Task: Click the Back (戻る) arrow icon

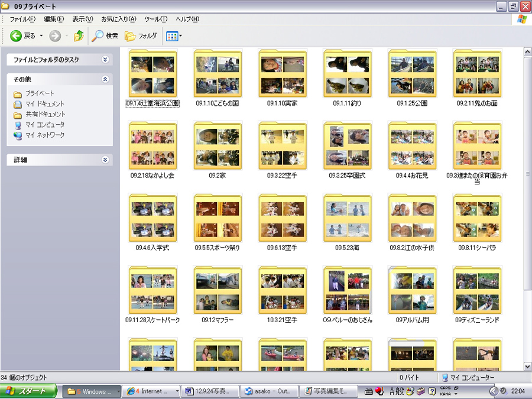Action: point(16,36)
